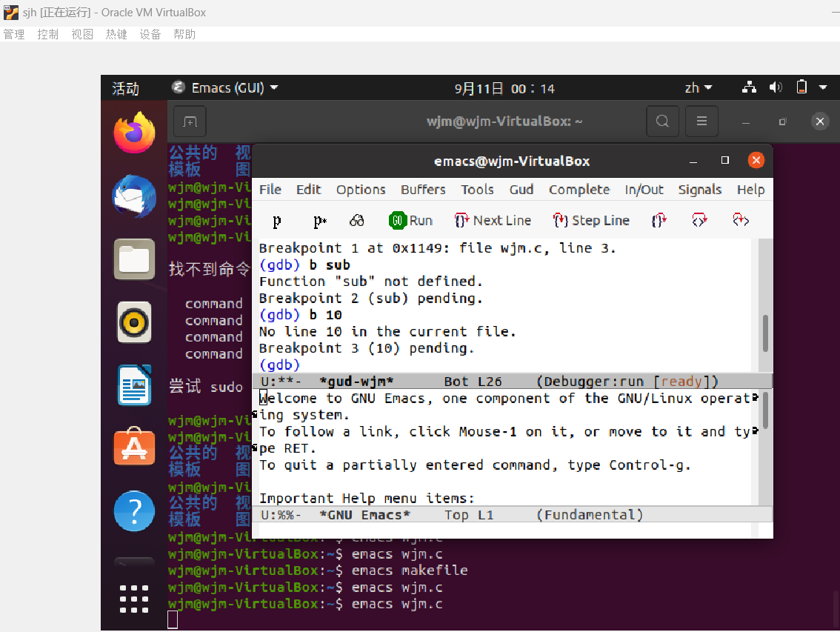840x632 pixels.
Task: Open the In/Out menu in Emacs
Action: point(644,190)
